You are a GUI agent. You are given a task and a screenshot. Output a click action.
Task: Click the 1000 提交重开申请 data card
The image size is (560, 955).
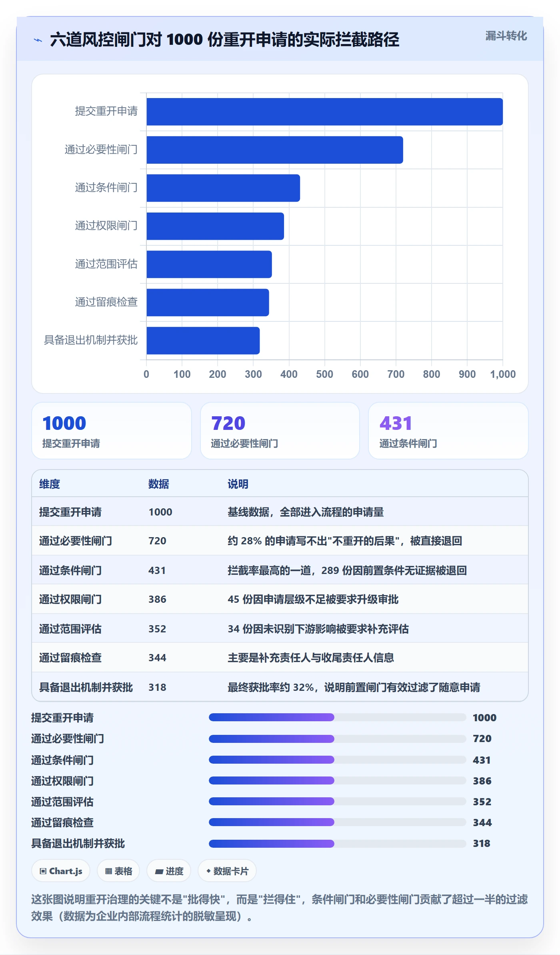tap(112, 431)
